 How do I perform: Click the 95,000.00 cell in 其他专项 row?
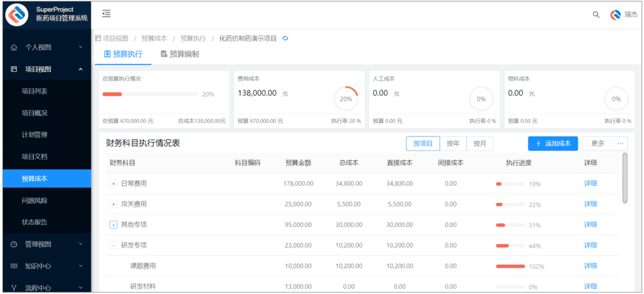pos(299,225)
